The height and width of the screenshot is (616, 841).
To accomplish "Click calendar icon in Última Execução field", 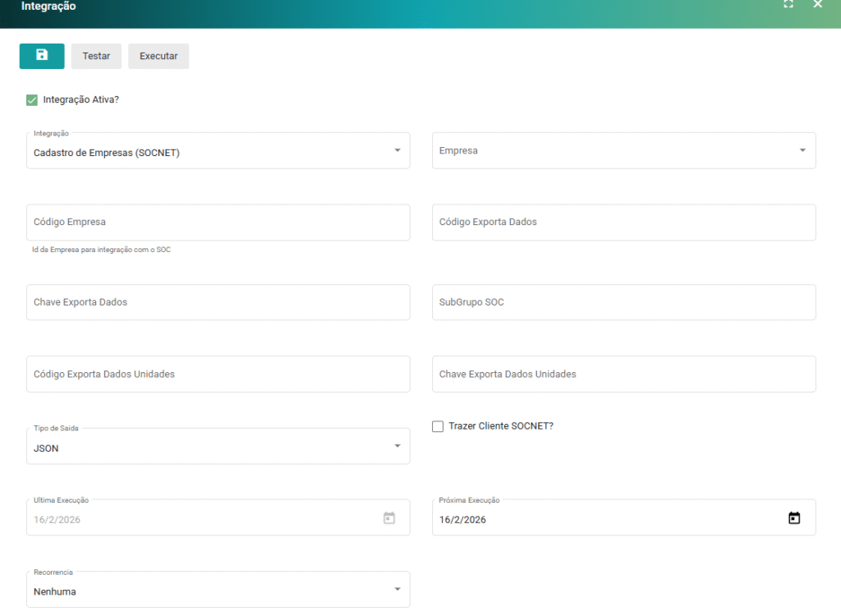I will pos(389,518).
